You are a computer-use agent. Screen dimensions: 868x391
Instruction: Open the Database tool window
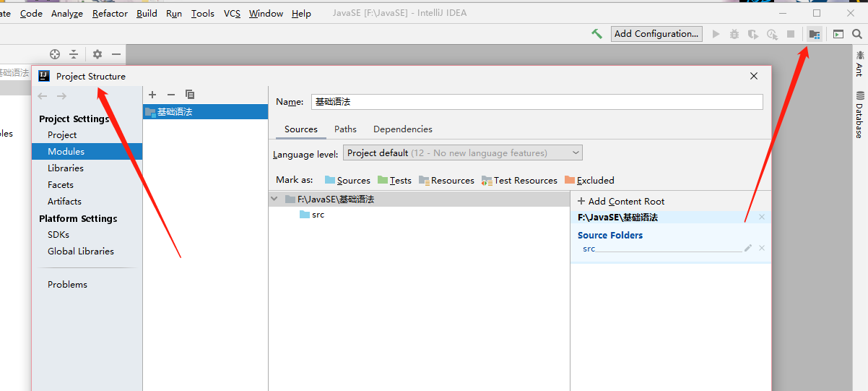pyautogui.click(x=859, y=115)
